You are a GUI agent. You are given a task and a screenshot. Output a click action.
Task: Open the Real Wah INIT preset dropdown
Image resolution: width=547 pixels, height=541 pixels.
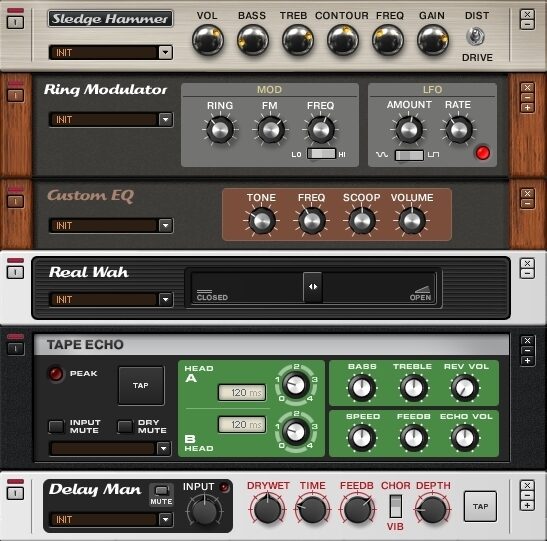(165, 300)
